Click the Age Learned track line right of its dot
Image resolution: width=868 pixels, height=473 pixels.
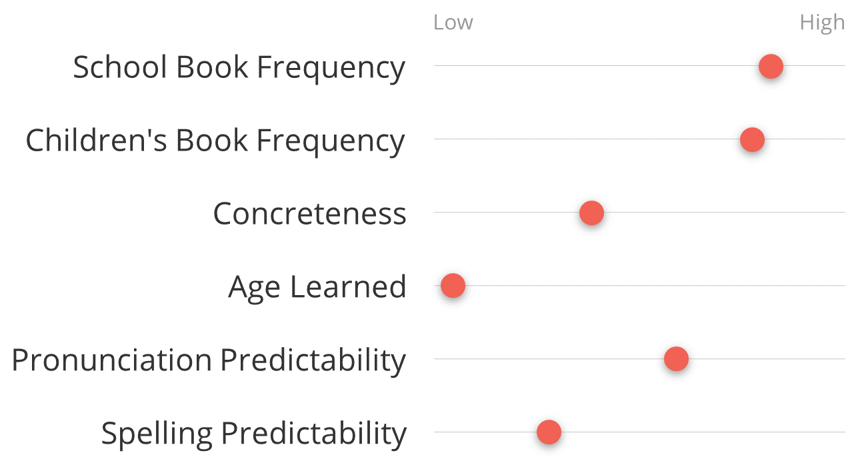(x=655, y=286)
